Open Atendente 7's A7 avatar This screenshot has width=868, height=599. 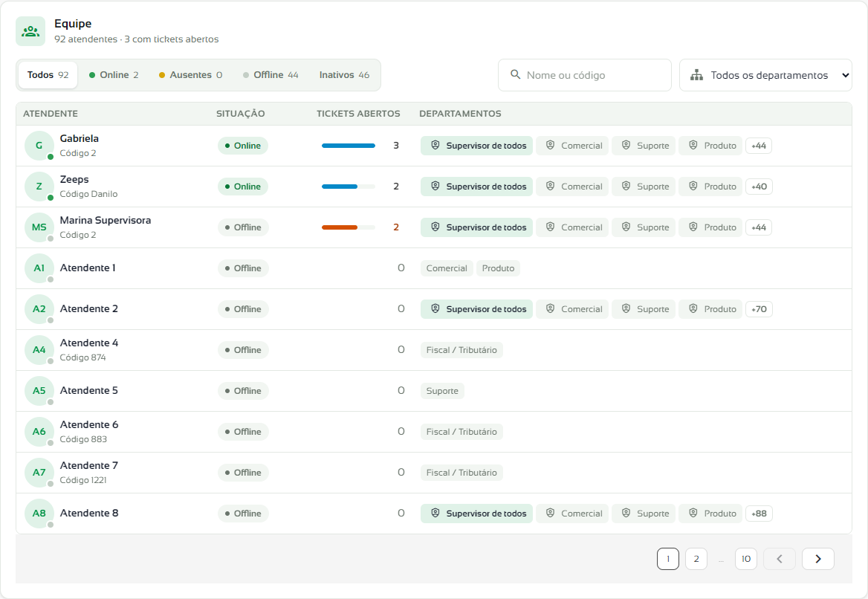coord(39,472)
